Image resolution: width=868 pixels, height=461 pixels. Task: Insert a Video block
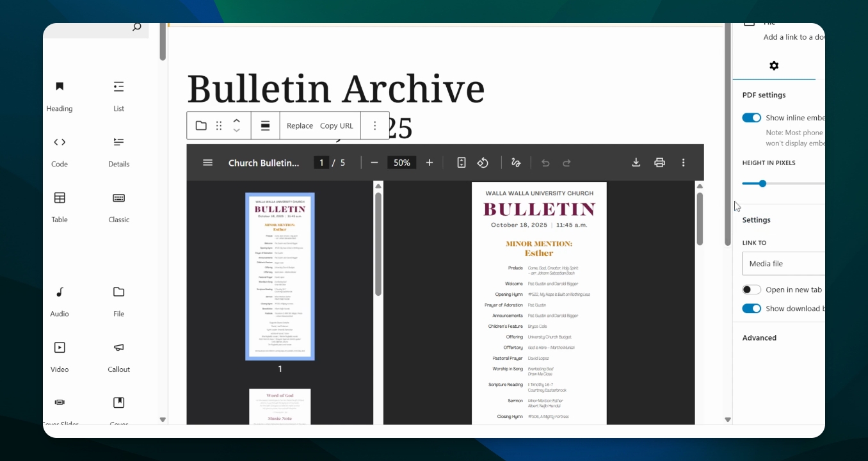pos(60,358)
